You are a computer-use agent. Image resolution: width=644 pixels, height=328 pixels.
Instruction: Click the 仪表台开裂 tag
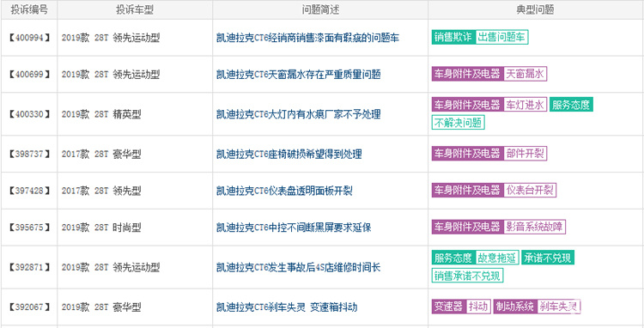(530, 190)
